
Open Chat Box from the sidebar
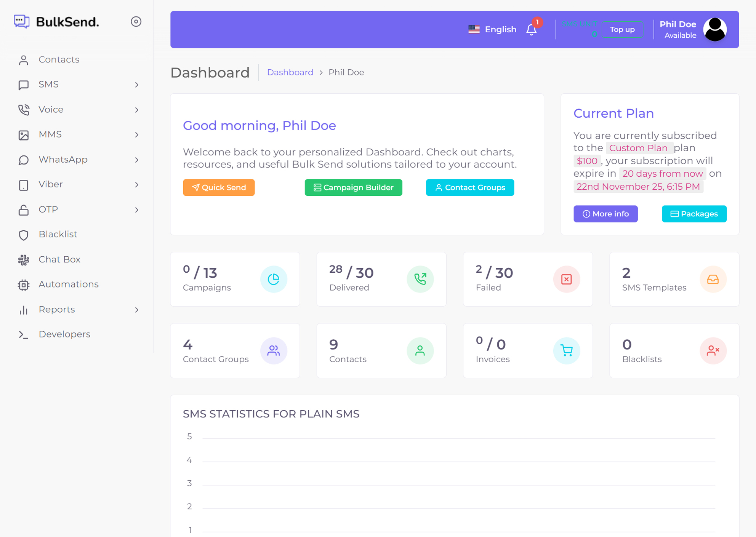click(59, 259)
